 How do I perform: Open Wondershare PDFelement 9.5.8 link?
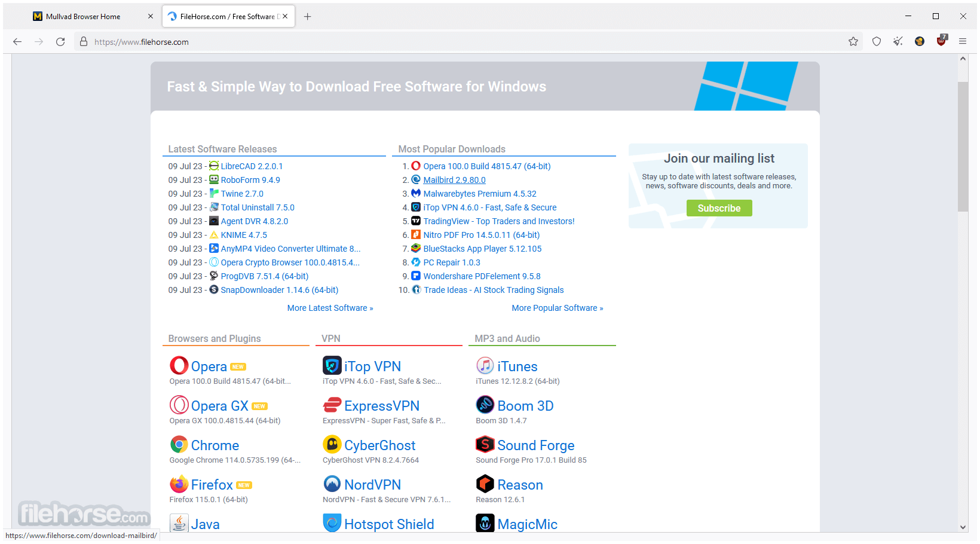point(482,276)
